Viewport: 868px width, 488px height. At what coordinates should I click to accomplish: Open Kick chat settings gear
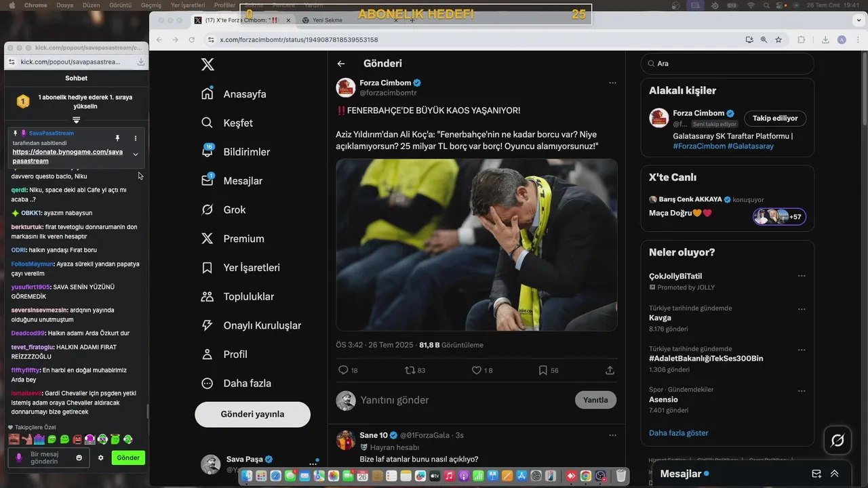pyautogui.click(x=101, y=457)
